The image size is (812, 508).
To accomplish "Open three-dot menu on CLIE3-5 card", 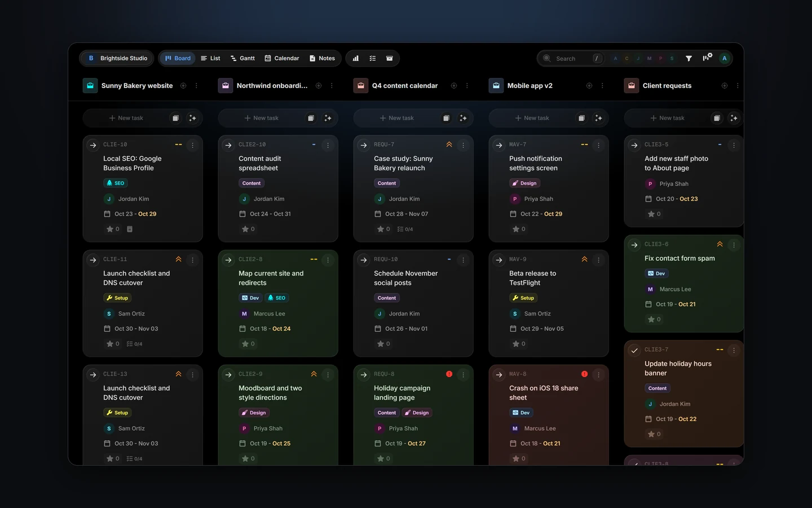I will 734,145.
